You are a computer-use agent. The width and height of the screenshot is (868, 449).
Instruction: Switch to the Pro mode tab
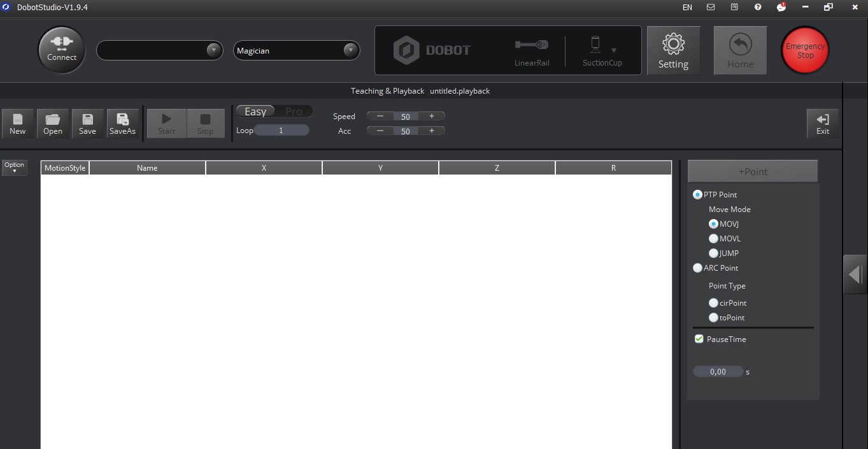tap(294, 111)
